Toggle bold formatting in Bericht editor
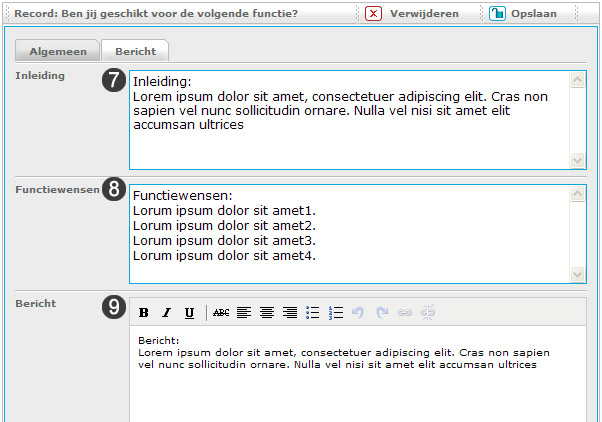This screenshot has height=422, width=602. tap(144, 313)
